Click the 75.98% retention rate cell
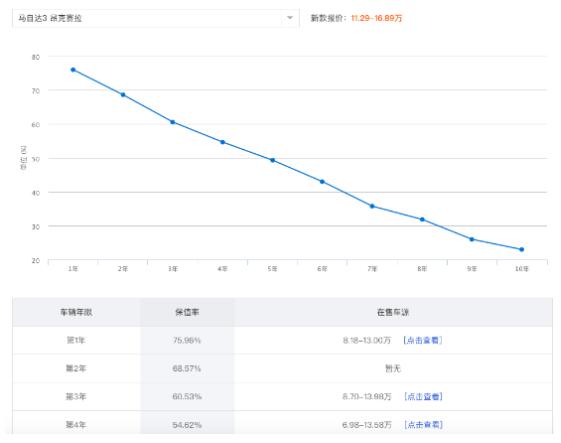561x443 pixels. [x=187, y=340]
